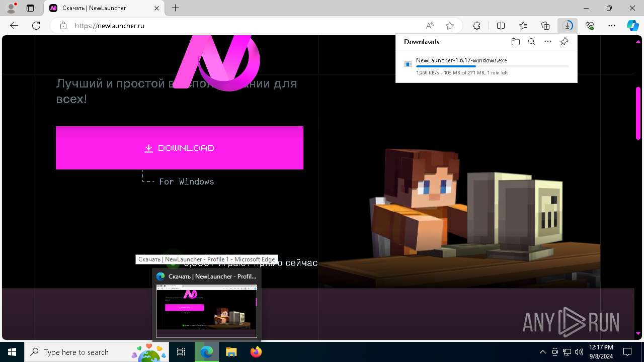The width and height of the screenshot is (644, 362).
Task: Open notification center icon
Action: coord(627,352)
